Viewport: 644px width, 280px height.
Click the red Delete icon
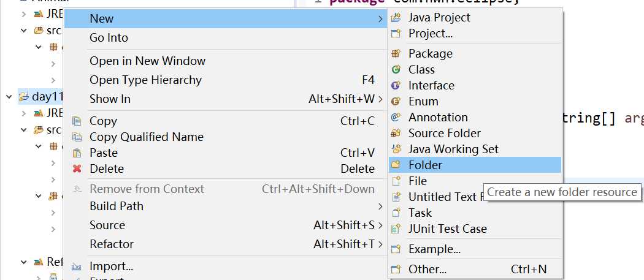coord(77,169)
